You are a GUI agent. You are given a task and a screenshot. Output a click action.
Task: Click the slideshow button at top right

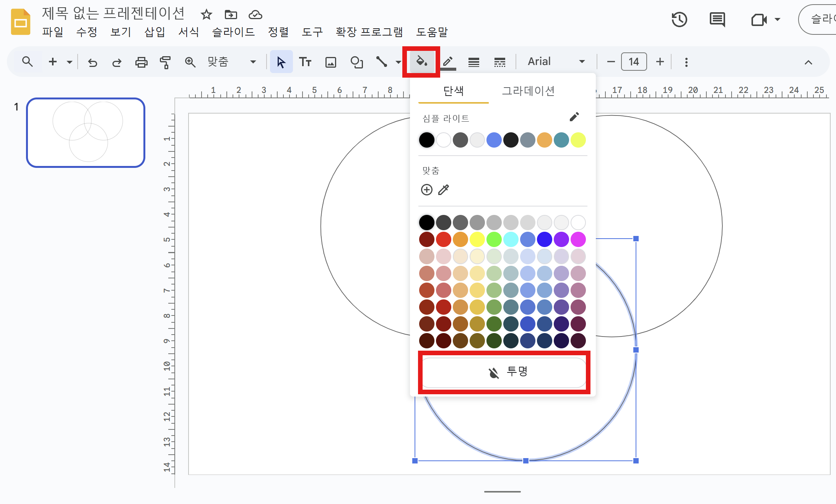click(817, 20)
